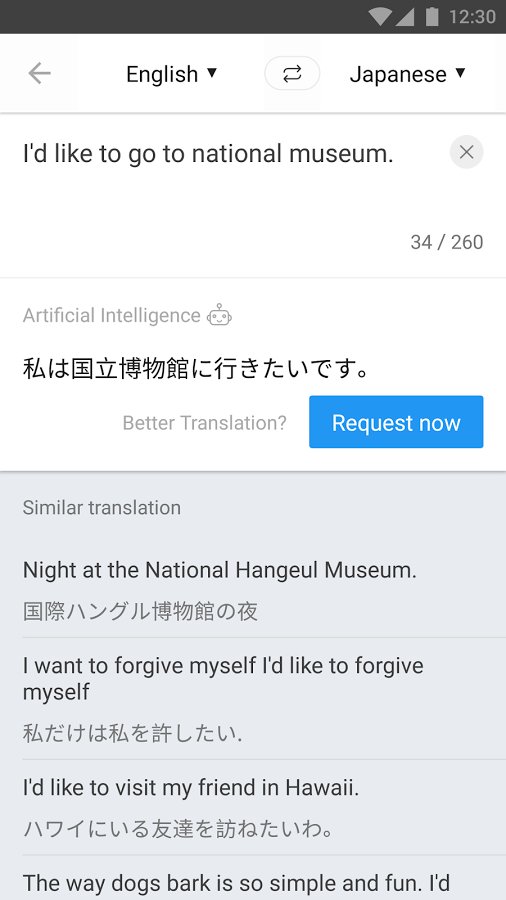This screenshot has height=900, width=506.
Task: Tap the Better Translation? text
Action: (204, 423)
